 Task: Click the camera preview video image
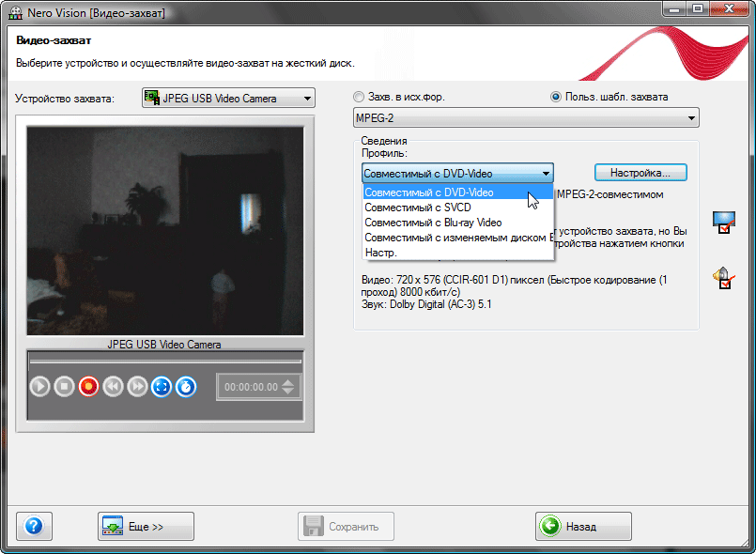click(165, 230)
